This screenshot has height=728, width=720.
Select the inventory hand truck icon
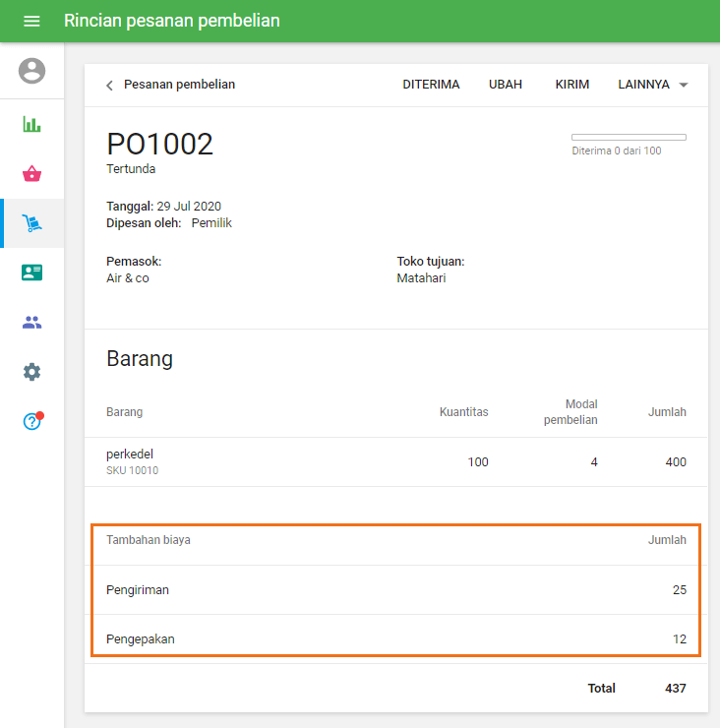click(32, 223)
